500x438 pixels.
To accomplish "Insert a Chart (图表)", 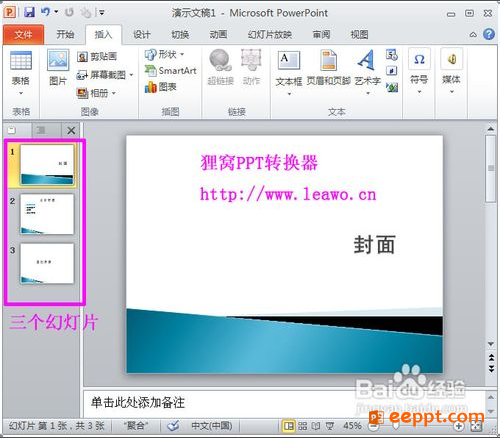I will click(160, 87).
